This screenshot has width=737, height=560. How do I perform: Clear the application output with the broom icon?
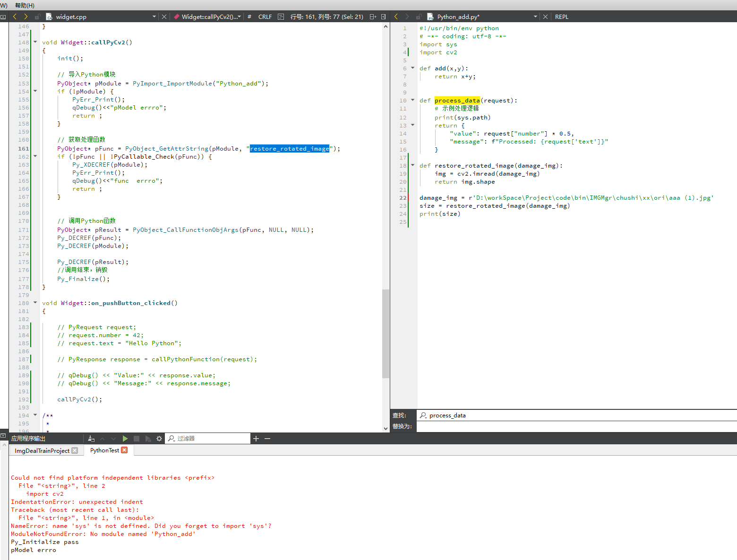click(91, 439)
